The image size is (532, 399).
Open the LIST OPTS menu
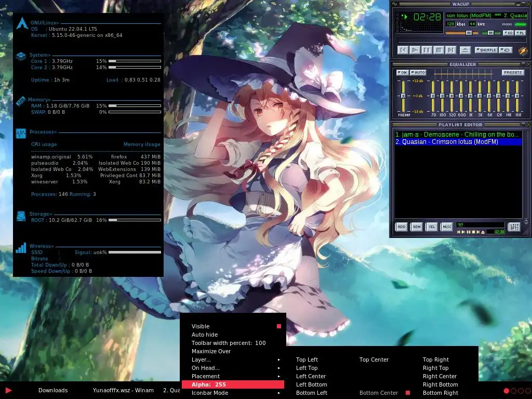tap(514, 227)
